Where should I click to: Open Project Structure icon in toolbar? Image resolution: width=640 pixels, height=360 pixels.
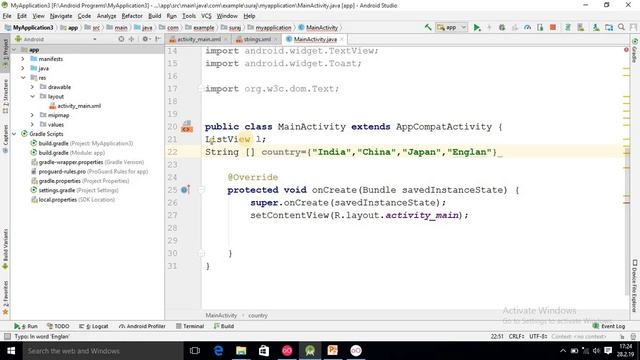coord(609,27)
